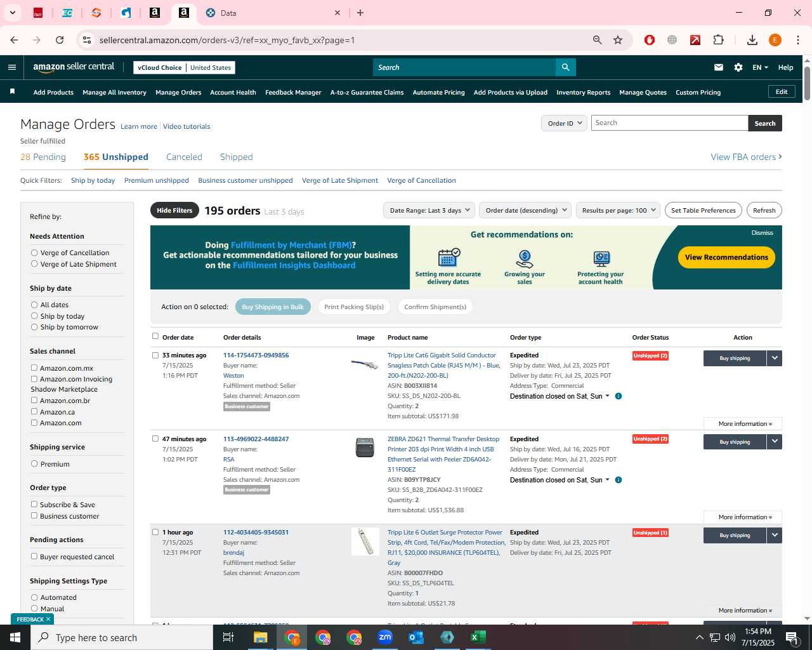Open the Results per page 100 dropdown
The width and height of the screenshot is (812, 650).
coord(618,210)
